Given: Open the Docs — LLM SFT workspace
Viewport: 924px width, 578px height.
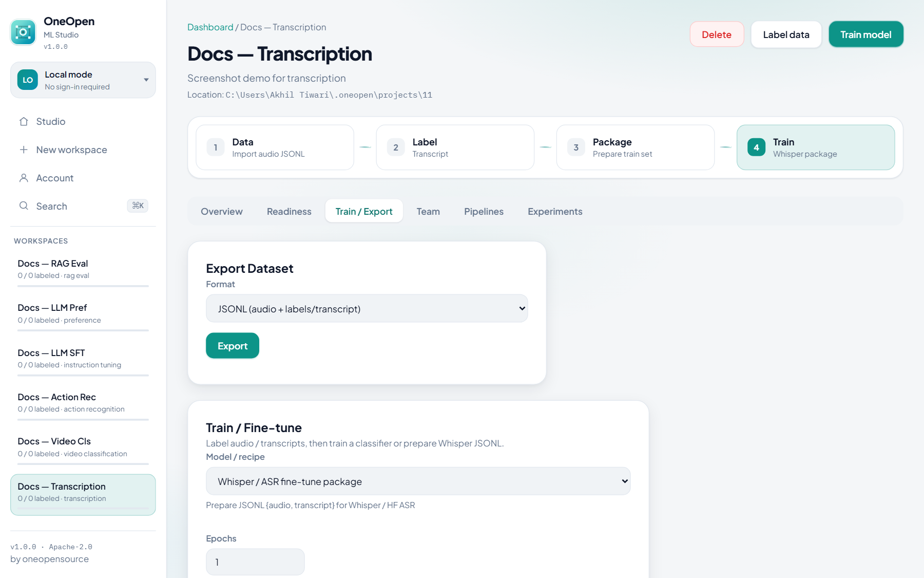Looking at the screenshot, I should click(x=83, y=359).
